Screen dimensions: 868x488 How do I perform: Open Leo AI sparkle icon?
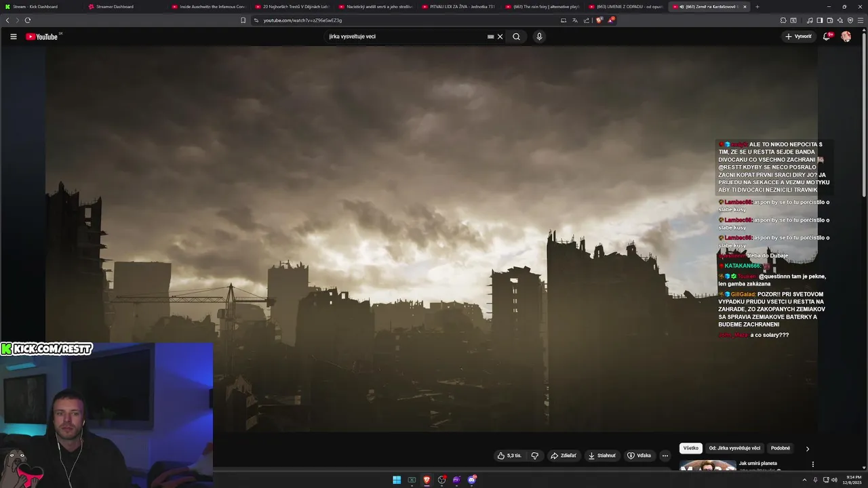click(840, 20)
